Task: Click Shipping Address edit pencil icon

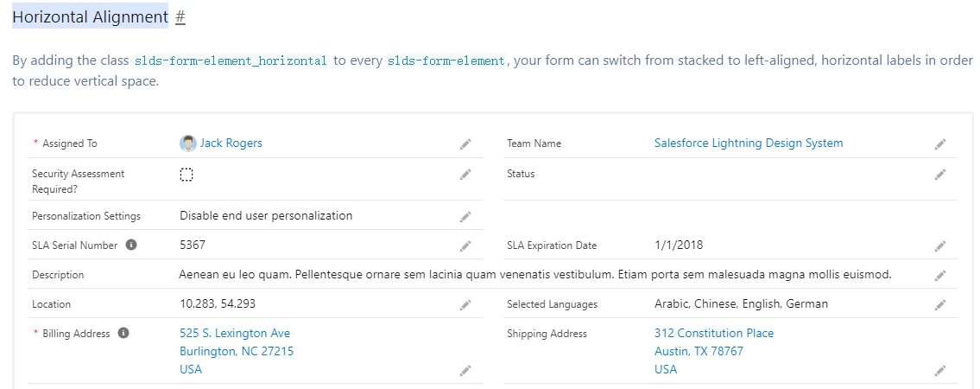Action: pos(940,371)
